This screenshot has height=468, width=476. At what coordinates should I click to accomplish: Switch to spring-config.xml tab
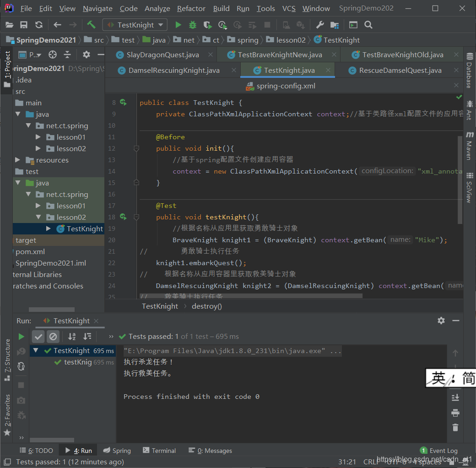[285, 86]
